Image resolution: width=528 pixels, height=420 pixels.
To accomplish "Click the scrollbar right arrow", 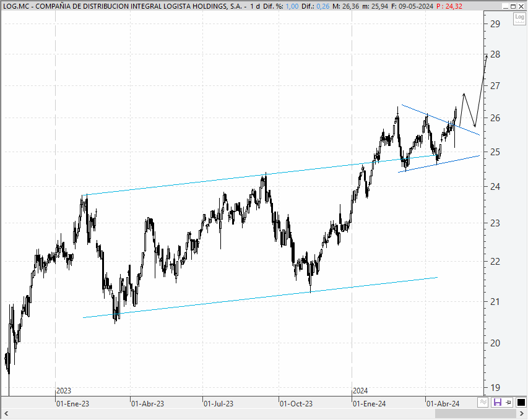I will tap(522, 413).
